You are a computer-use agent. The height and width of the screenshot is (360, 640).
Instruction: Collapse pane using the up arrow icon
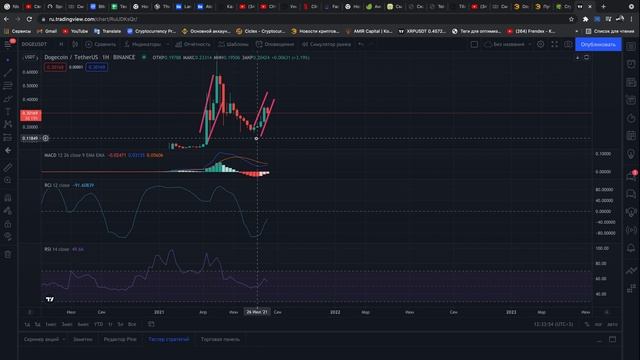click(578, 58)
